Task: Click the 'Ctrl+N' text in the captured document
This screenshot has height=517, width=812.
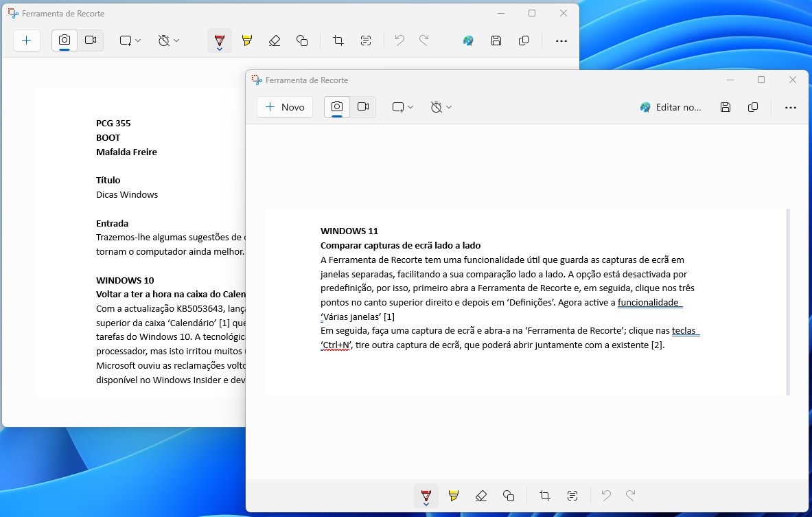Action: (x=336, y=345)
